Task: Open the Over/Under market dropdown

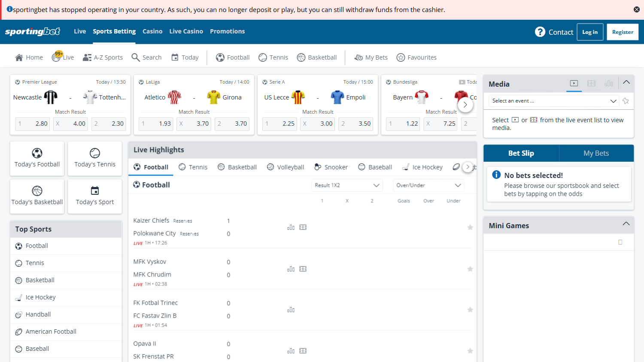Action: click(428, 185)
